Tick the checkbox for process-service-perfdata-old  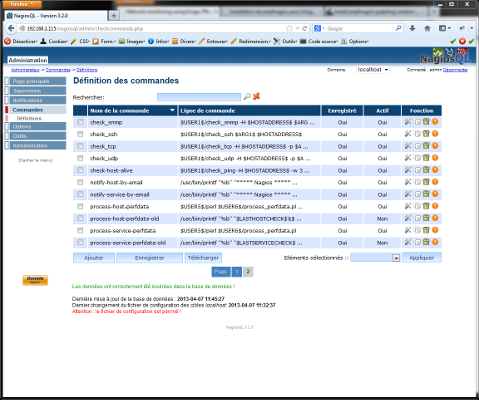(80, 242)
